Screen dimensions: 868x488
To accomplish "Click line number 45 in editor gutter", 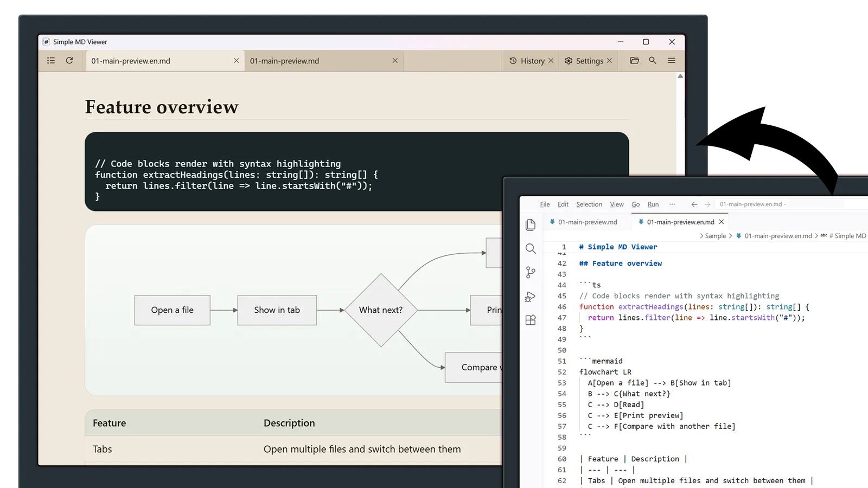I will tap(561, 296).
